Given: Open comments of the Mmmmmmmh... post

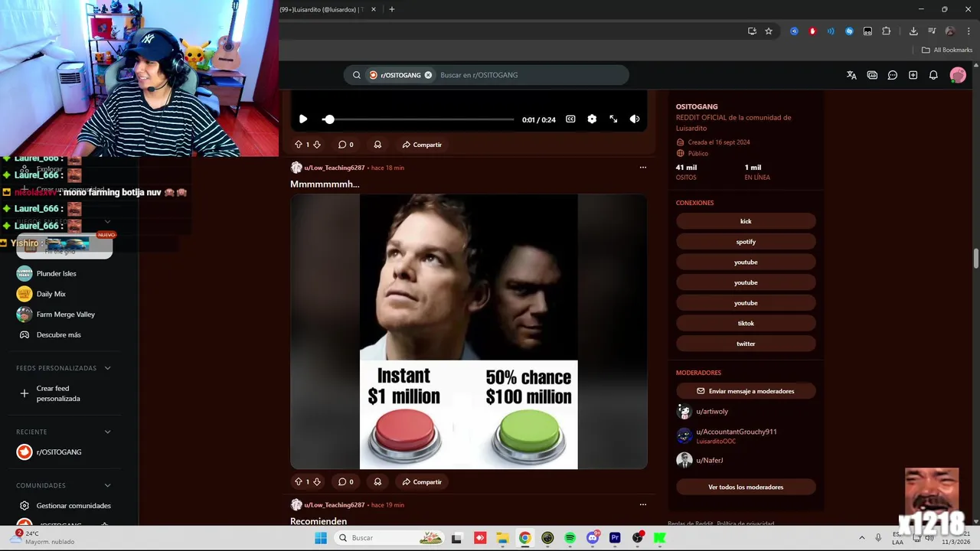Looking at the screenshot, I should point(346,482).
